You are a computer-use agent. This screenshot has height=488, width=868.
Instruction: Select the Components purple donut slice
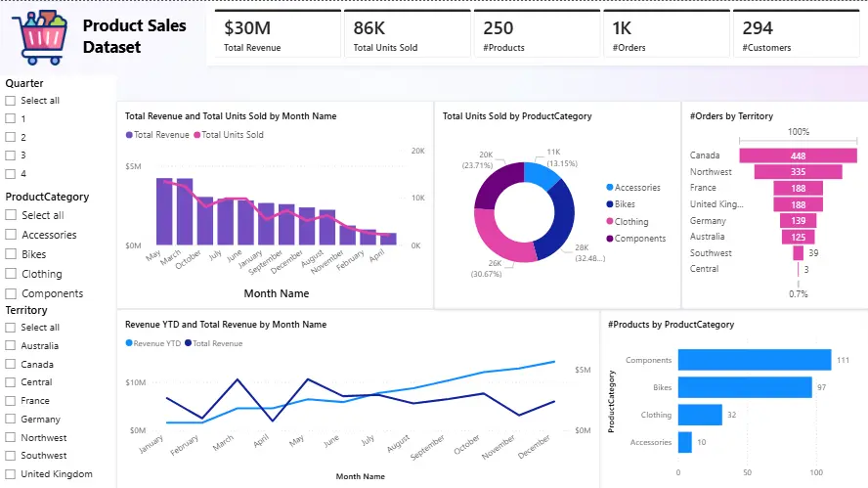[x=496, y=183]
